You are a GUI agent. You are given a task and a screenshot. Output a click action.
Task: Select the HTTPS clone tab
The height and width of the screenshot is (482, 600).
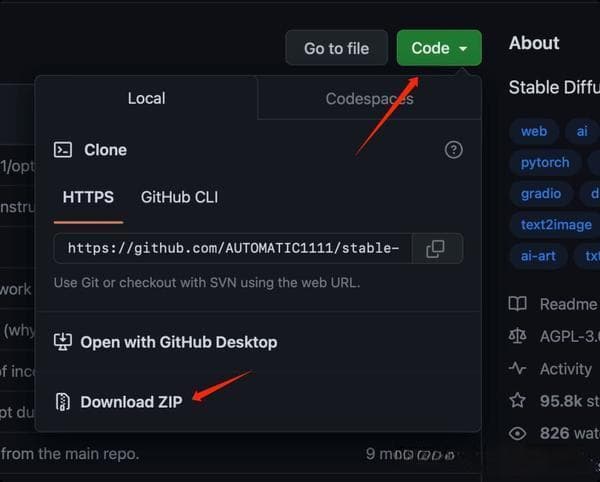coord(88,197)
